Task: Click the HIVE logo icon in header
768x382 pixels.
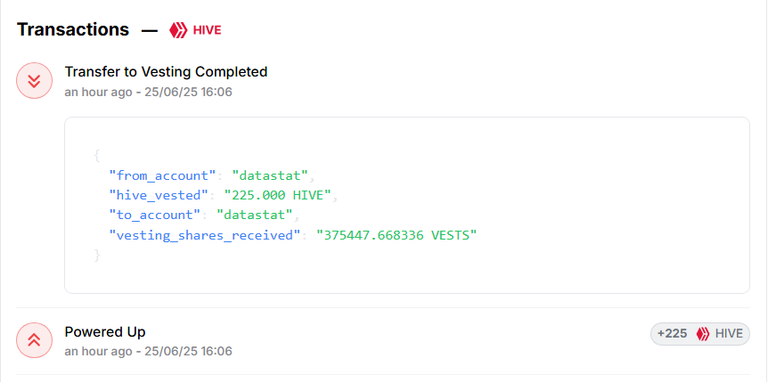Action: click(178, 30)
